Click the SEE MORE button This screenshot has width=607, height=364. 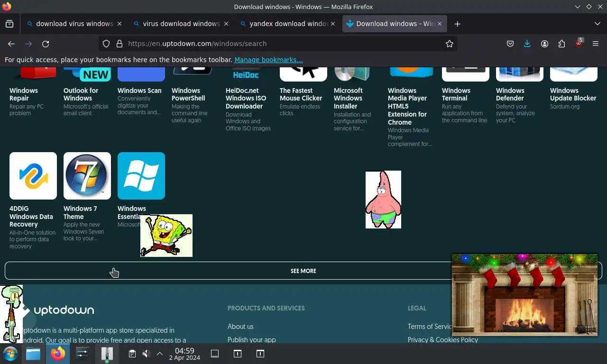tap(303, 271)
